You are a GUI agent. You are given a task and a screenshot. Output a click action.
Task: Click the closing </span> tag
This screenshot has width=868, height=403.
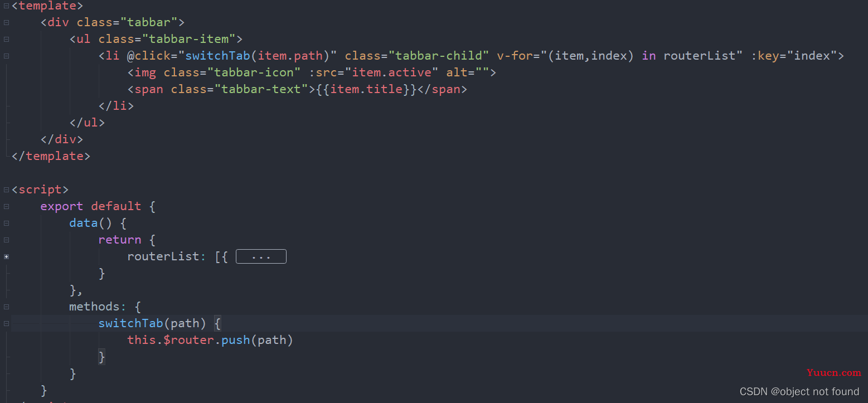tap(442, 89)
